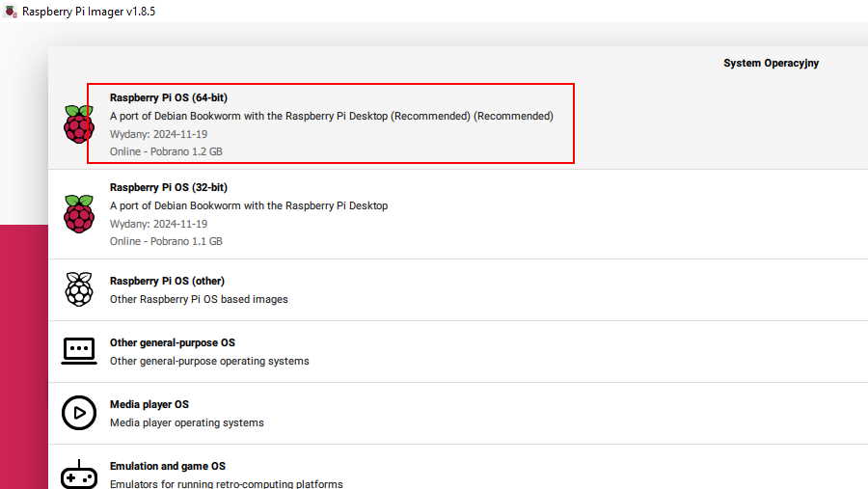Click 'Media player operating systems' description

pos(186,422)
